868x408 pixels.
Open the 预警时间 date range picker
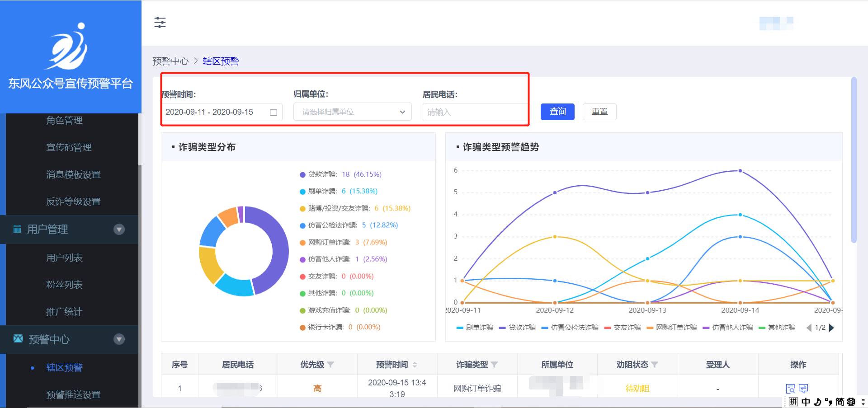[222, 112]
